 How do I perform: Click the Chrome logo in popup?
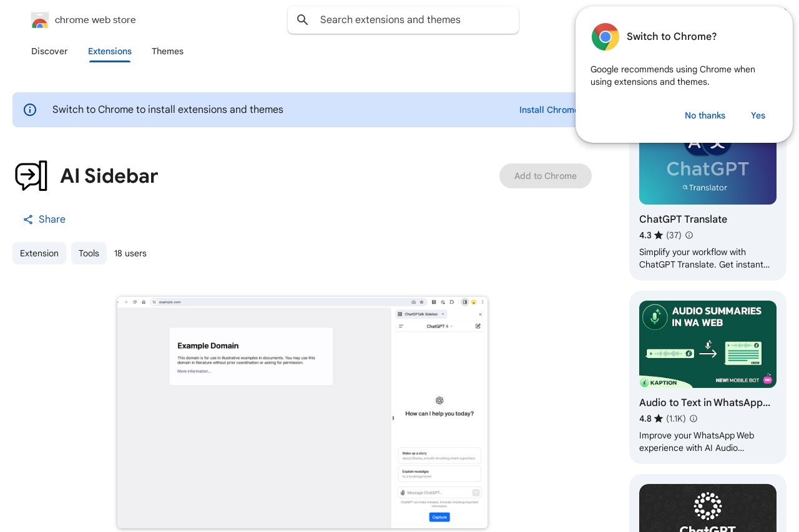(605, 37)
